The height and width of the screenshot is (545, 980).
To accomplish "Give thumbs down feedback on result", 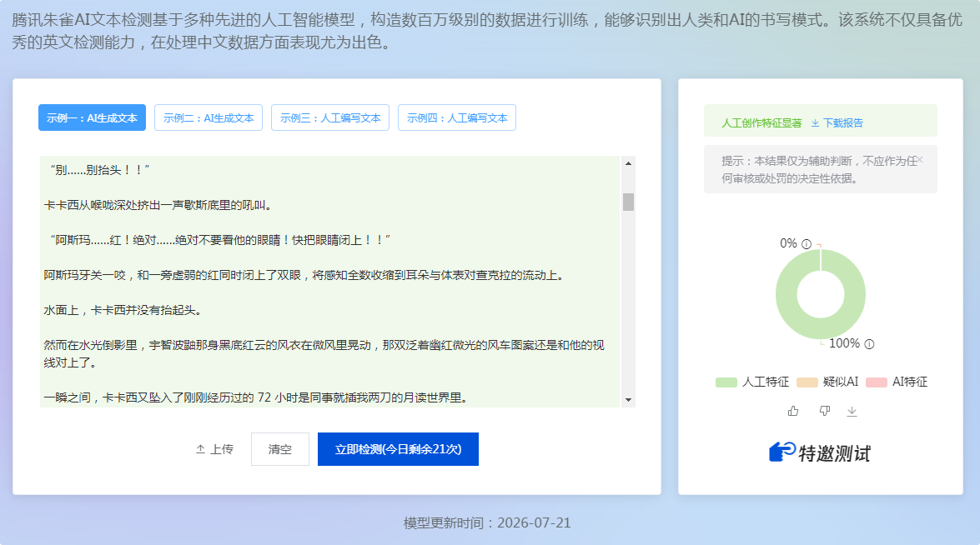I will tap(824, 411).
